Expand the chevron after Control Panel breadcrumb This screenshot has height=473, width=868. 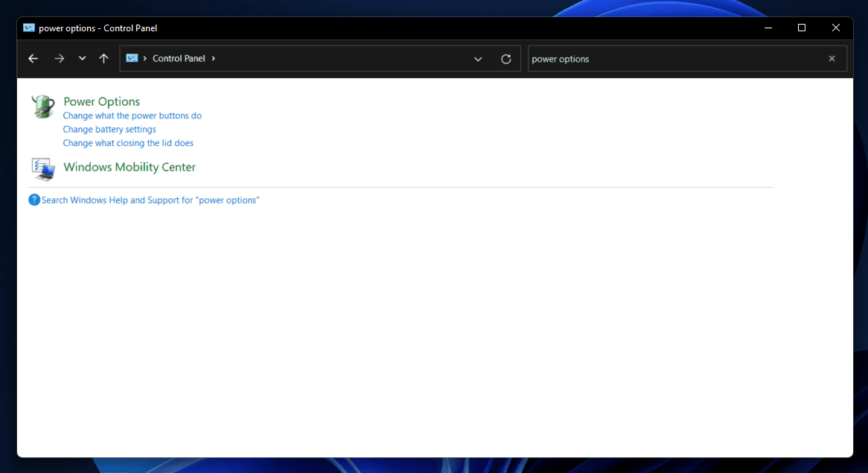click(x=214, y=58)
